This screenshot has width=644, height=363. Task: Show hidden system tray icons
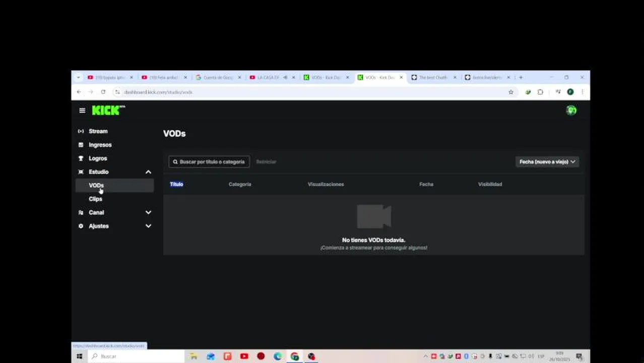(x=425, y=356)
